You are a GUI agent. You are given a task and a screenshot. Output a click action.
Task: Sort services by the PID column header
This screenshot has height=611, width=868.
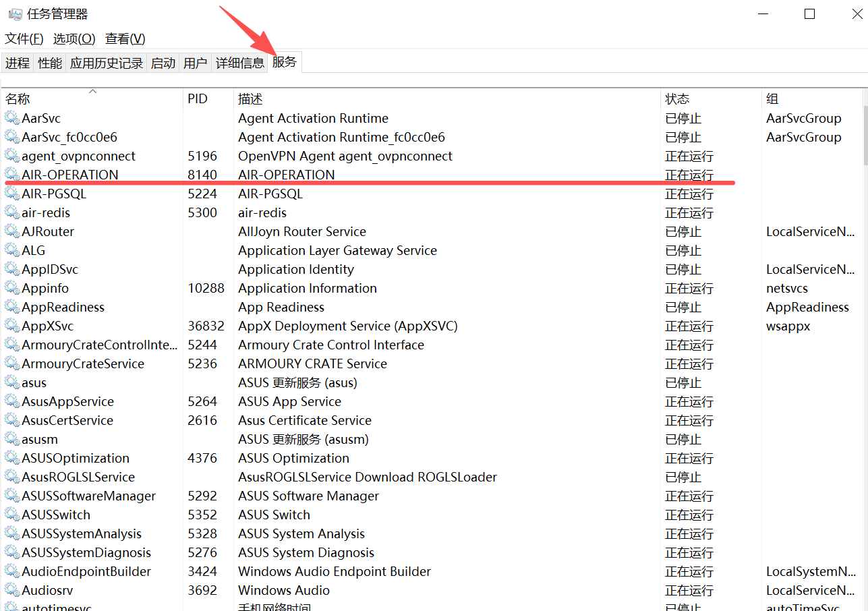click(x=198, y=99)
